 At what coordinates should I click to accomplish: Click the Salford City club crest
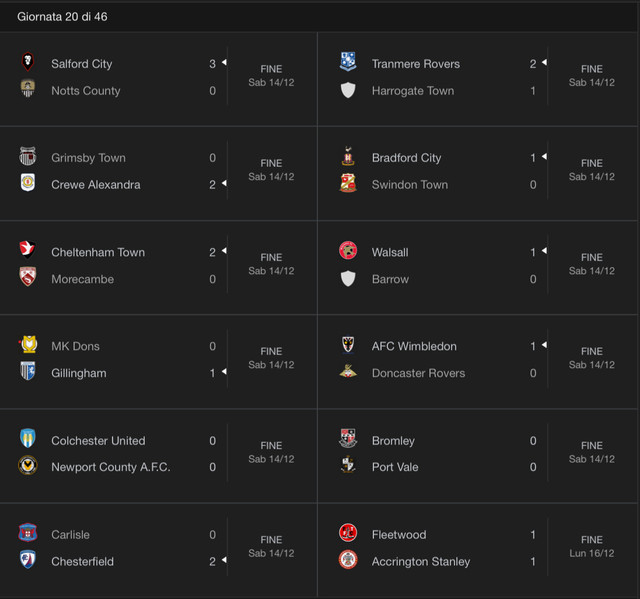[x=28, y=62]
